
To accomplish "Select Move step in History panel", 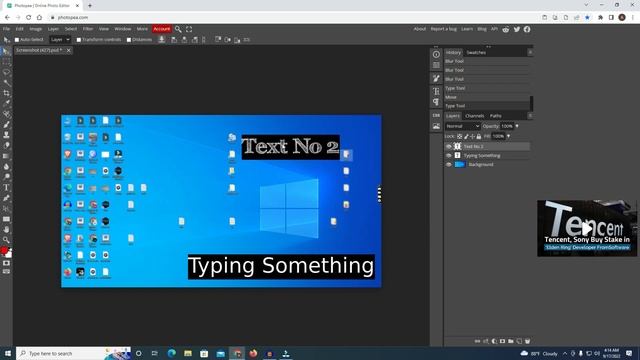I will [487, 97].
